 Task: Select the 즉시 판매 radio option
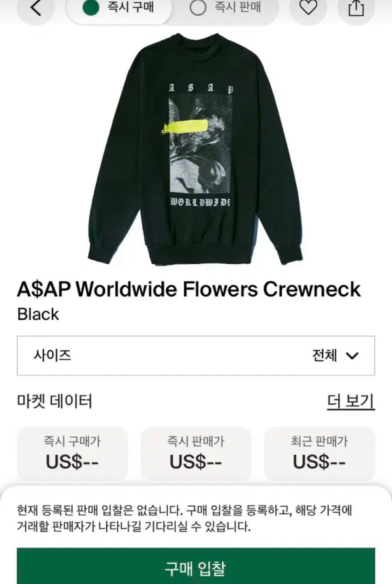tap(225, 8)
